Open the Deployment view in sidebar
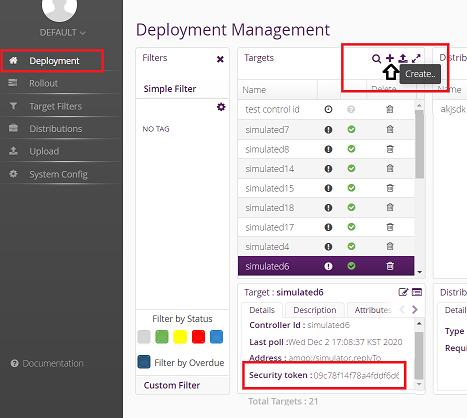Viewport: 467px width, 418px height. [x=53, y=61]
